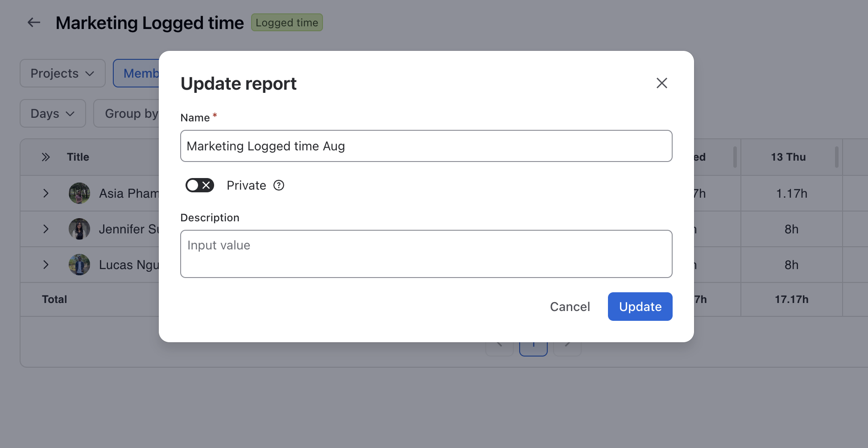Open the Members filter dropdown
The image size is (868, 448).
(136, 73)
